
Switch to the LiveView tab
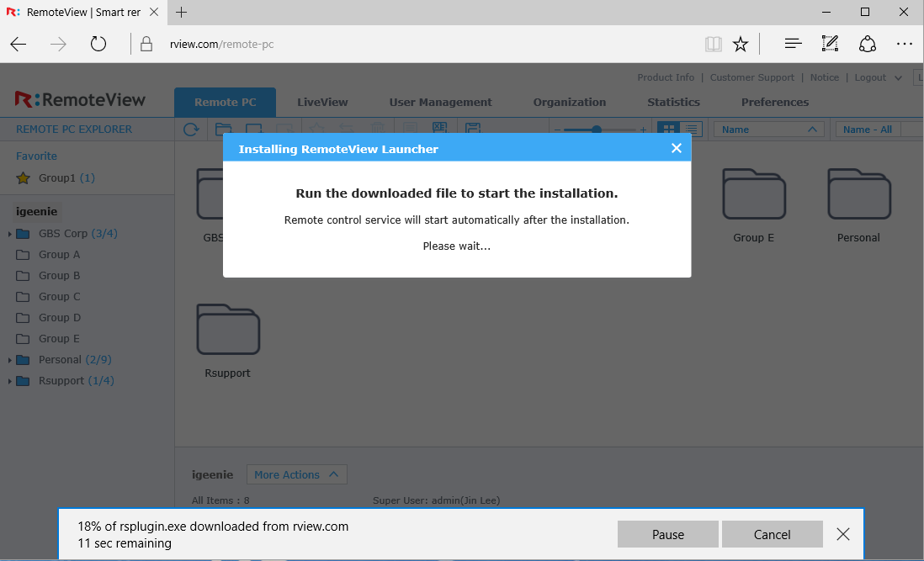(x=322, y=103)
